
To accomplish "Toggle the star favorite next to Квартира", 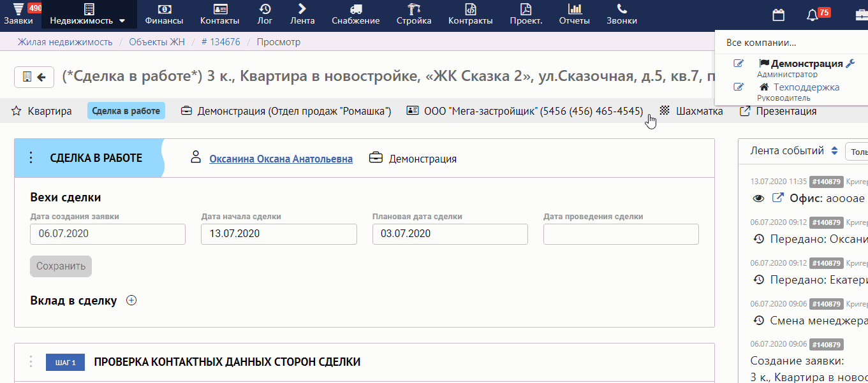I will 17,111.
